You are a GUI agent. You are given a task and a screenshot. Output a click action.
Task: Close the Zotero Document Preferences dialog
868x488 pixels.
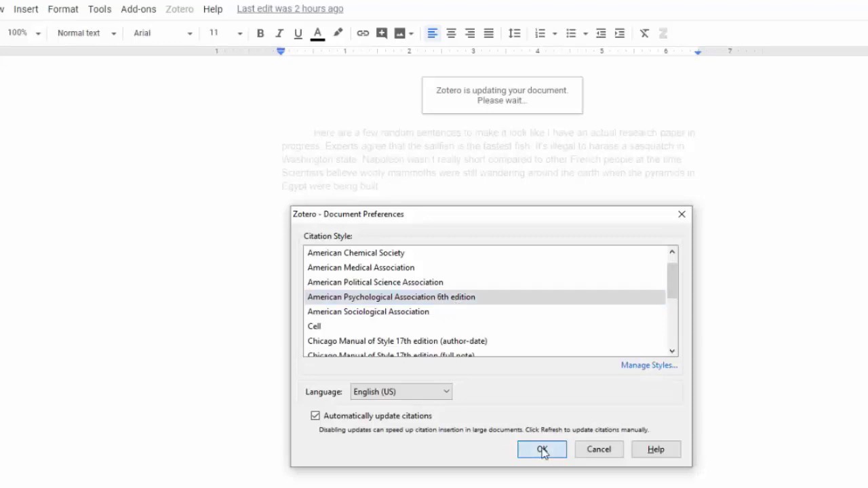tap(682, 214)
